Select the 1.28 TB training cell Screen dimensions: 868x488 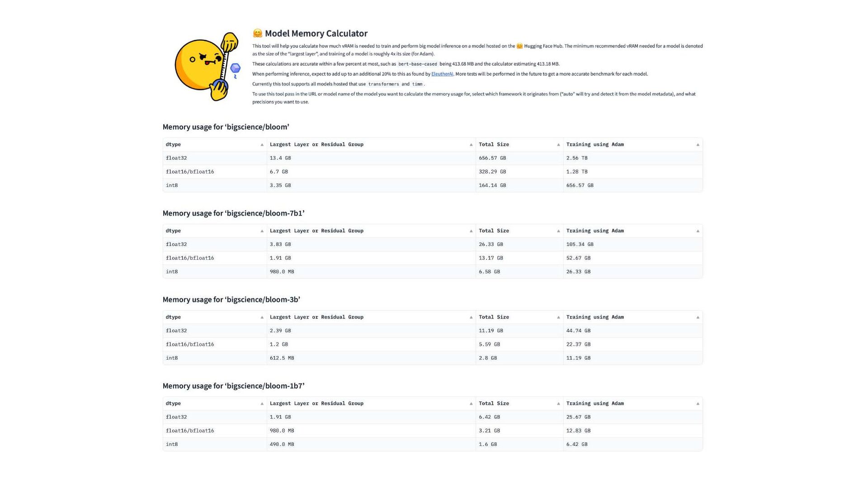(x=632, y=172)
